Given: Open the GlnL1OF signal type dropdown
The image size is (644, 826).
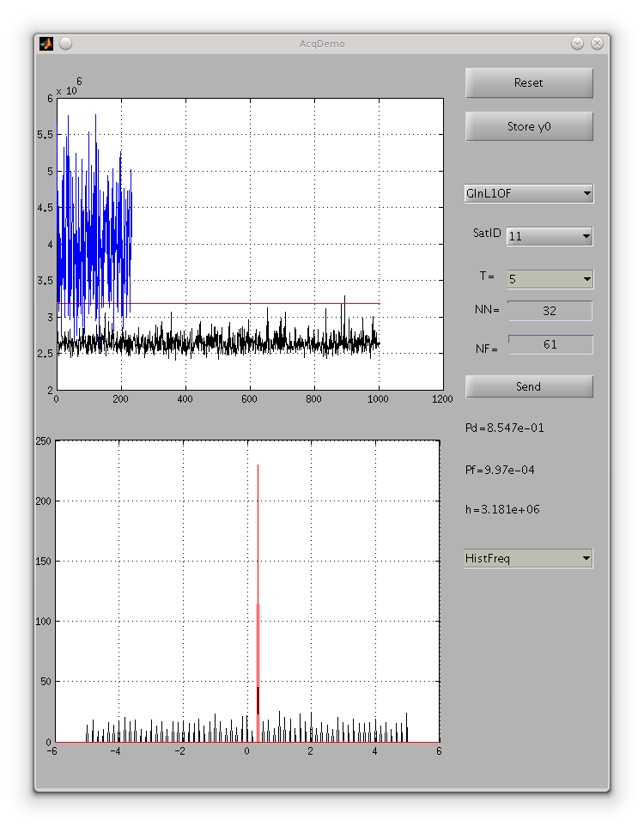Looking at the screenshot, I should point(528,194).
